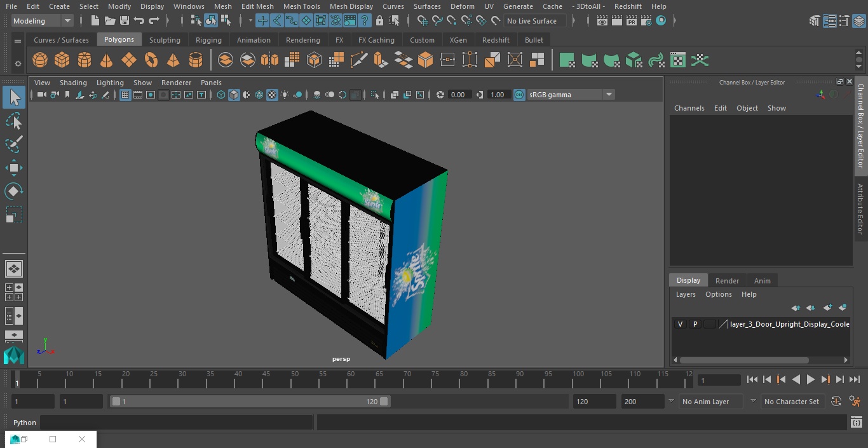The height and width of the screenshot is (448, 868).
Task: Click the range slider start handle
Action: coord(116,402)
